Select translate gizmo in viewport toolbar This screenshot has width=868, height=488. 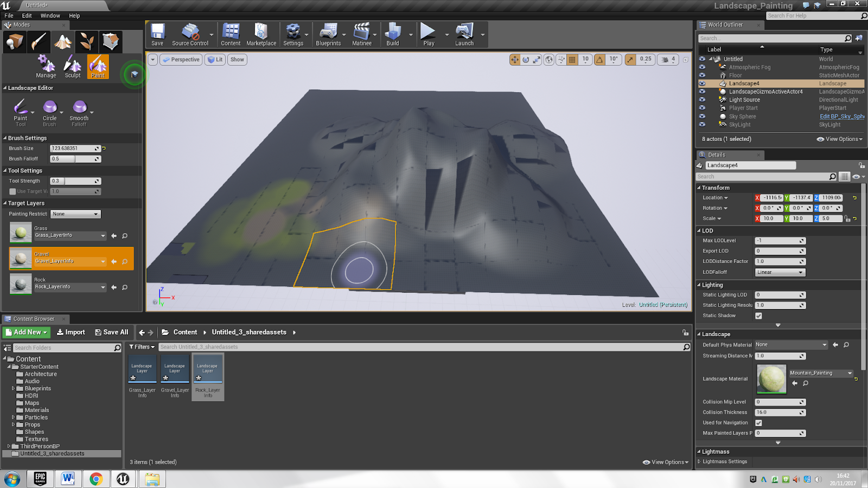click(x=515, y=60)
